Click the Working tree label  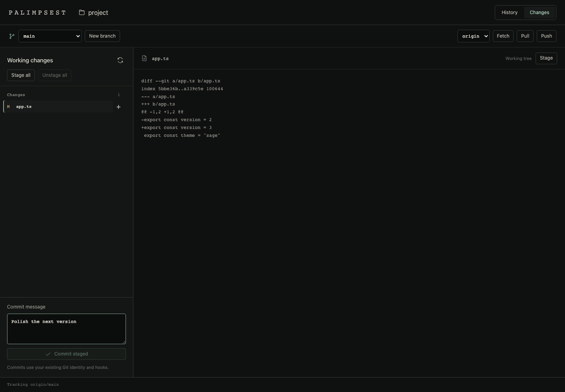pyautogui.click(x=518, y=58)
